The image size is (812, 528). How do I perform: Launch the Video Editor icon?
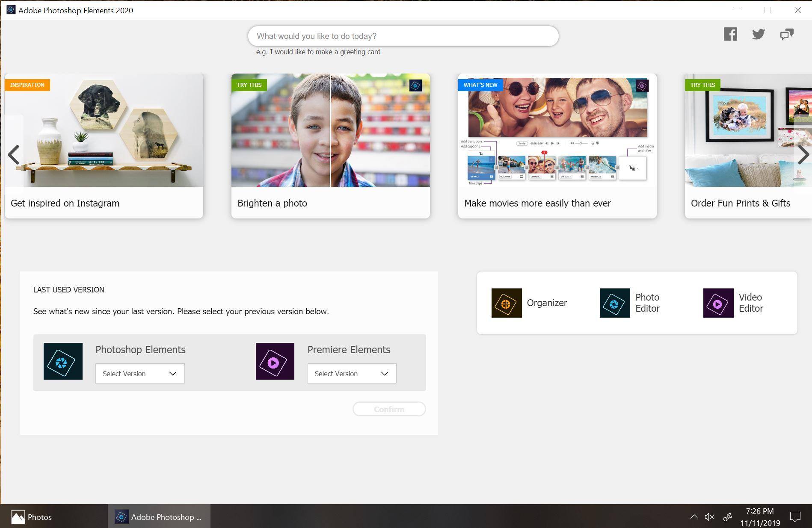pos(718,303)
